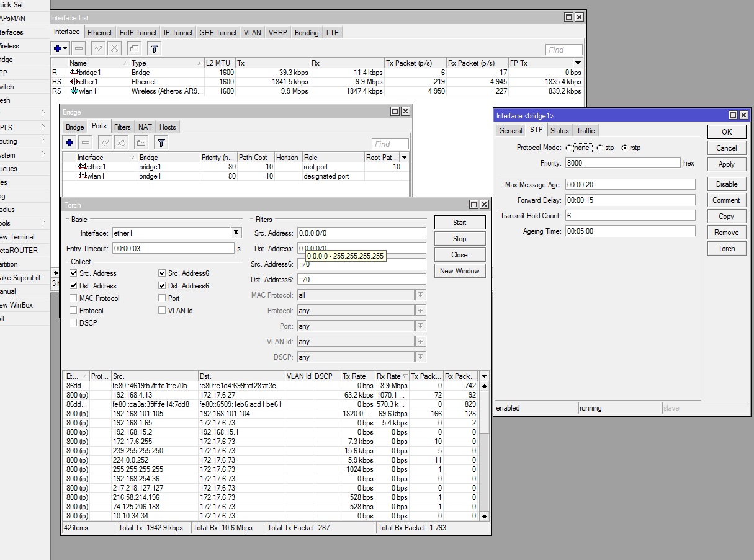Click the Apply button in bridge1 dialog
754x560 pixels.
[726, 164]
